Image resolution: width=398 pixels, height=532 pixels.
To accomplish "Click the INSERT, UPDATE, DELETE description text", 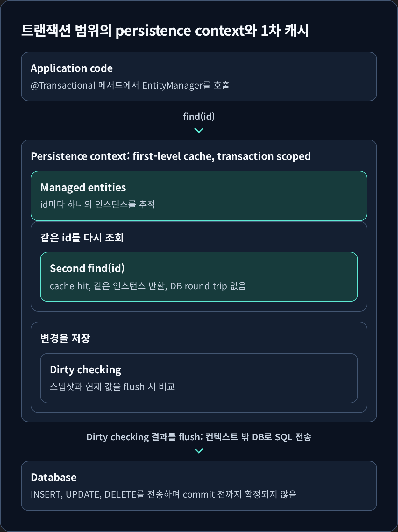I will (x=164, y=494).
